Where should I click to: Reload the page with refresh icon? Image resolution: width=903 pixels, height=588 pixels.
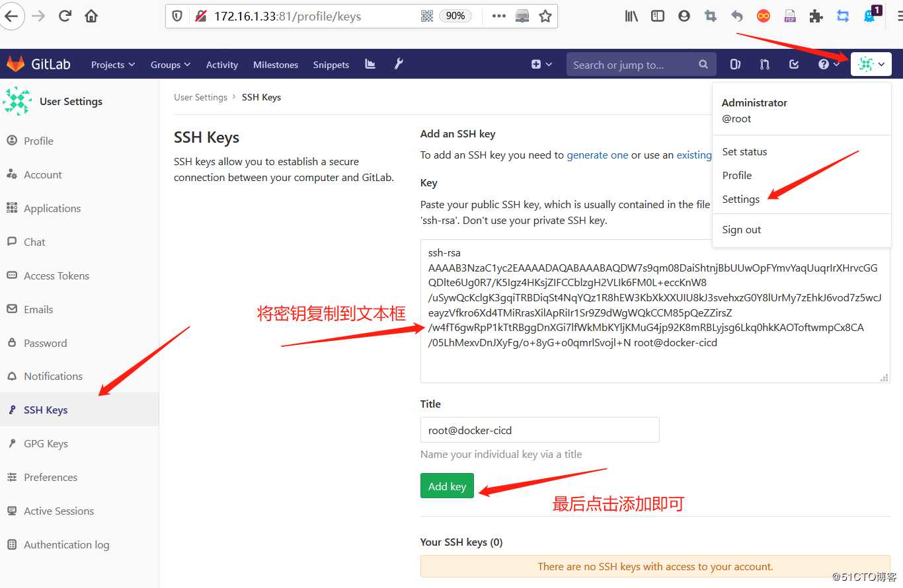65,17
